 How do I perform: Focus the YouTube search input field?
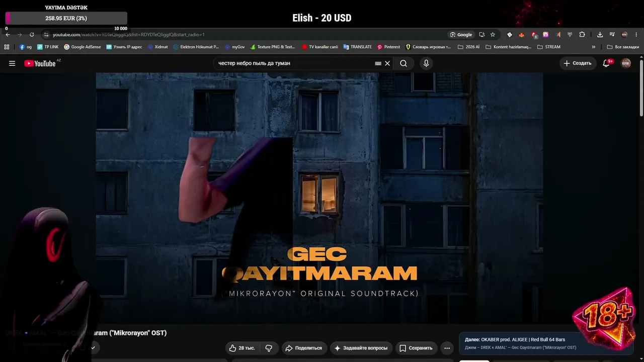click(294, 63)
